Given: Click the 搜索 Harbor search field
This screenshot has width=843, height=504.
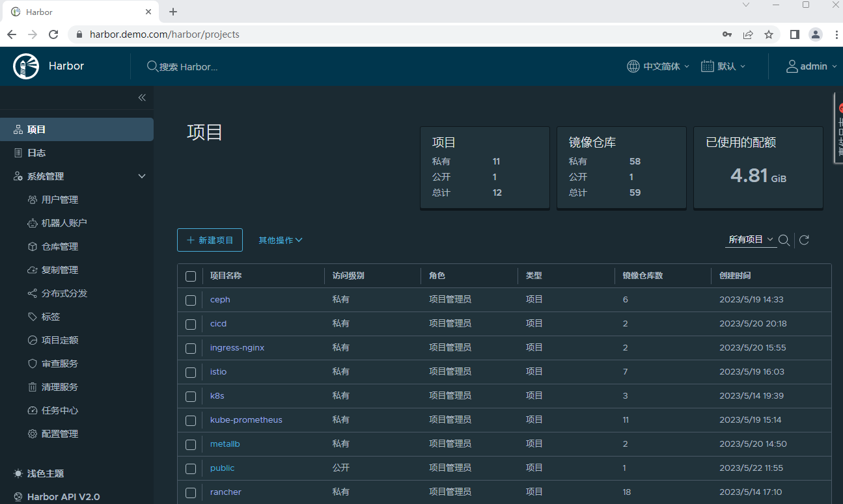Looking at the screenshot, I should tap(189, 67).
